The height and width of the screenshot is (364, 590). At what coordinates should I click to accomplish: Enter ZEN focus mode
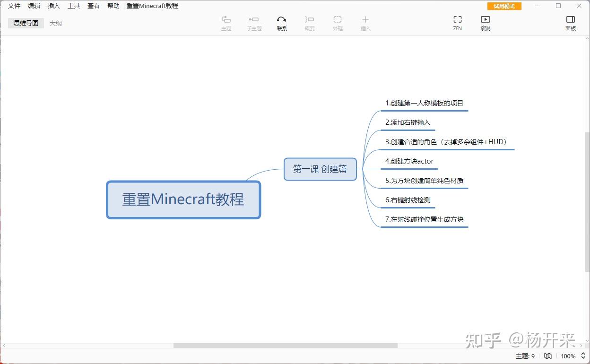tap(457, 22)
